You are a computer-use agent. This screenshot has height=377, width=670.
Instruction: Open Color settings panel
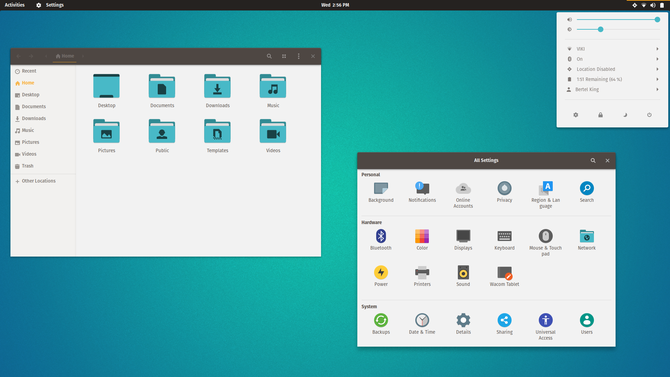422,240
